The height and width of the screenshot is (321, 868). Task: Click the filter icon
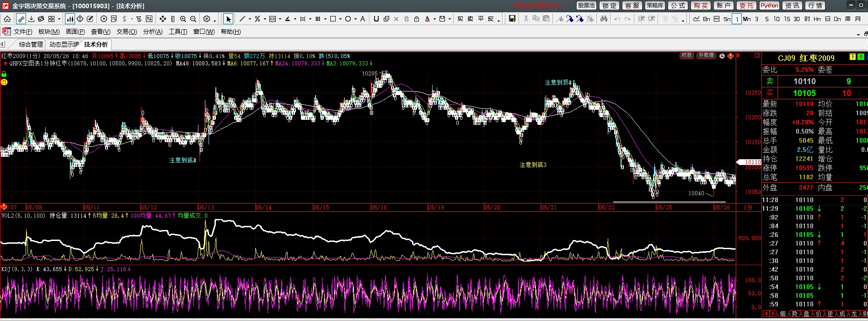pyautogui.click(x=139, y=19)
